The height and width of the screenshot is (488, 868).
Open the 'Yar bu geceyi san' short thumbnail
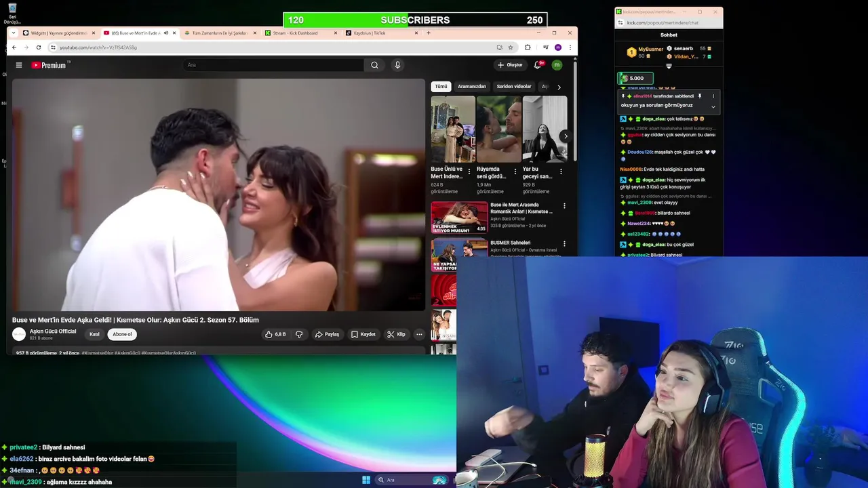545,129
